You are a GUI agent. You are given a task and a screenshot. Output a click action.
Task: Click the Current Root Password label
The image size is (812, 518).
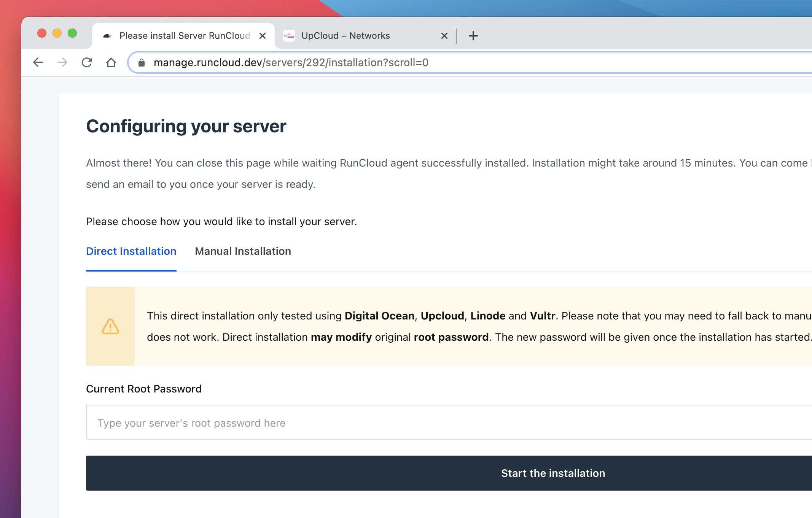coord(144,389)
